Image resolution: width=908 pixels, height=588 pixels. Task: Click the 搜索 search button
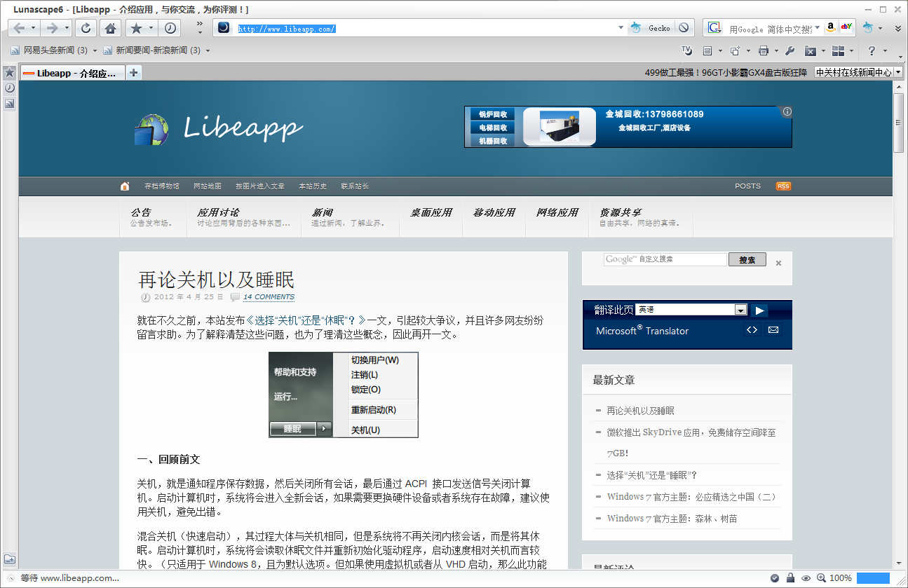[x=747, y=259]
